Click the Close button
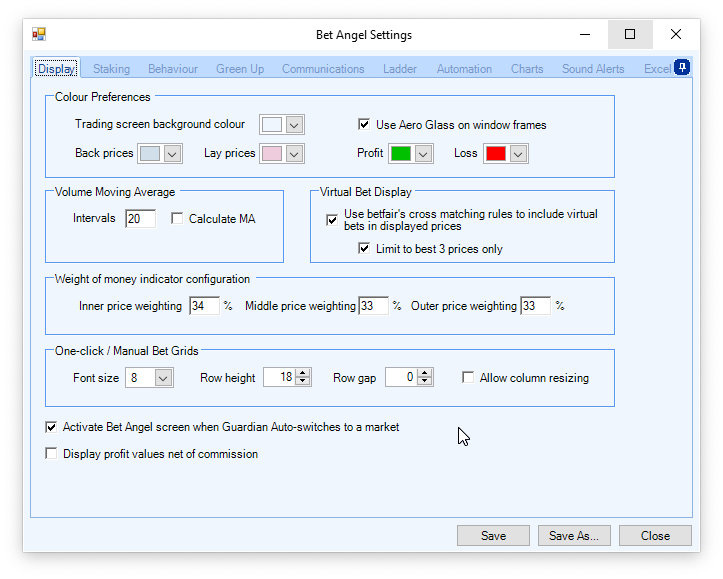 655,536
